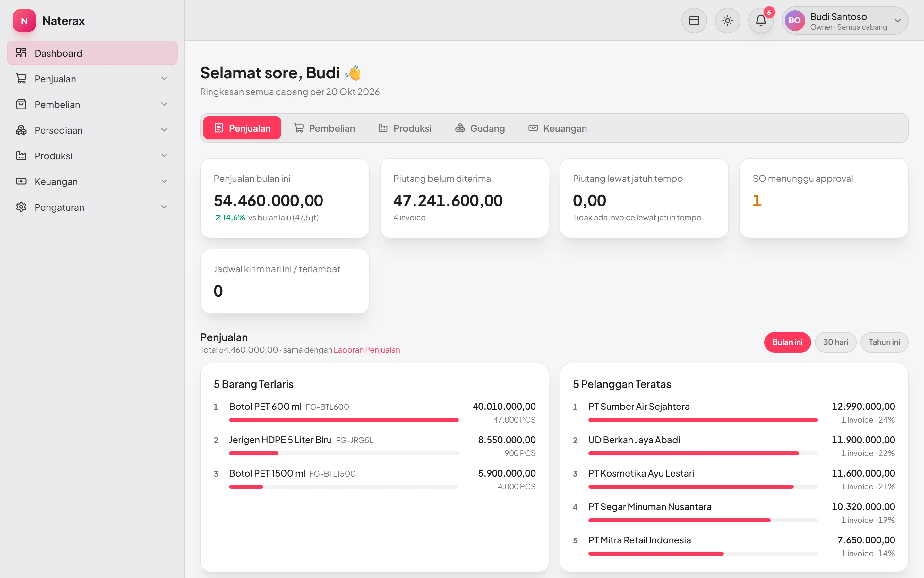Open the SO menunggu approval card

click(824, 198)
